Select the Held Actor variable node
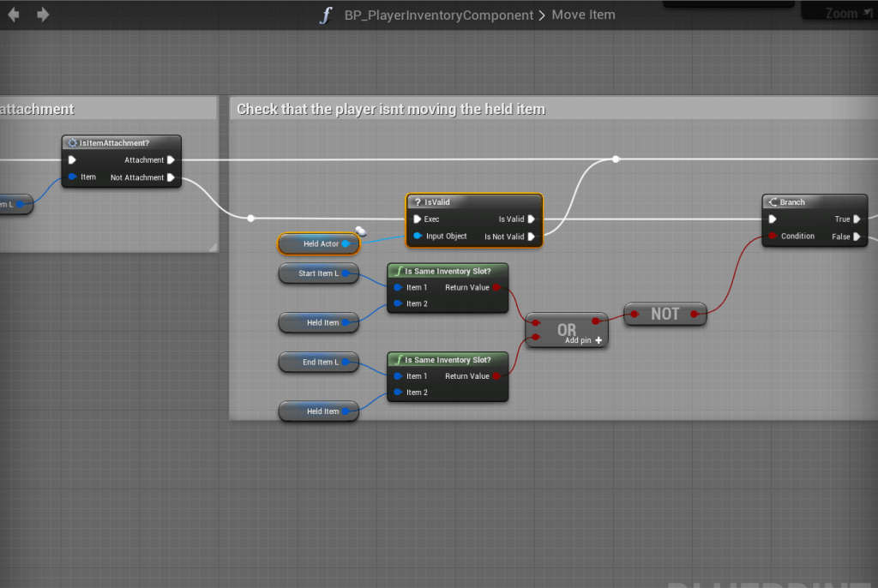The image size is (878, 588). point(317,244)
